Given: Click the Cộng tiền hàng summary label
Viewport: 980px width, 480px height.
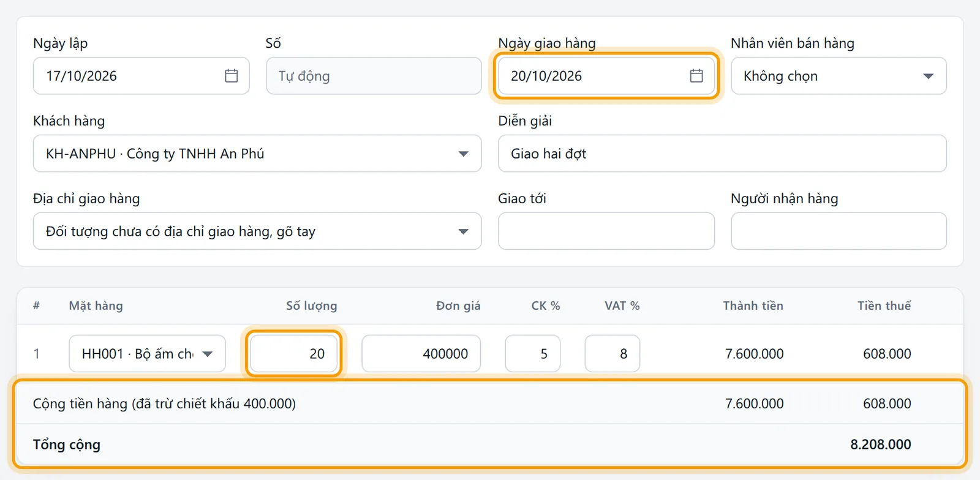Looking at the screenshot, I should click(164, 403).
